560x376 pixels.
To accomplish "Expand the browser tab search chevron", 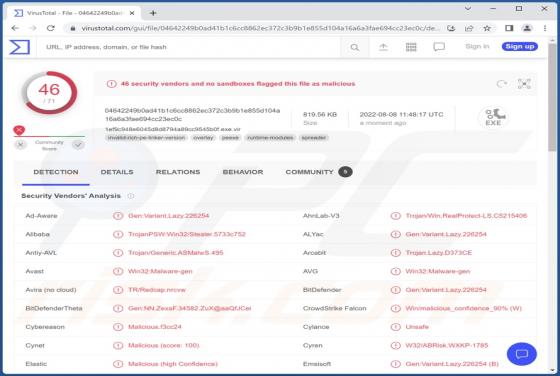I will (468, 9).
